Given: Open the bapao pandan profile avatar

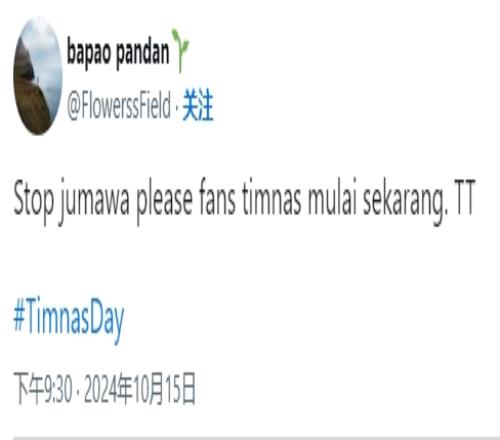Looking at the screenshot, I should click(38, 76).
